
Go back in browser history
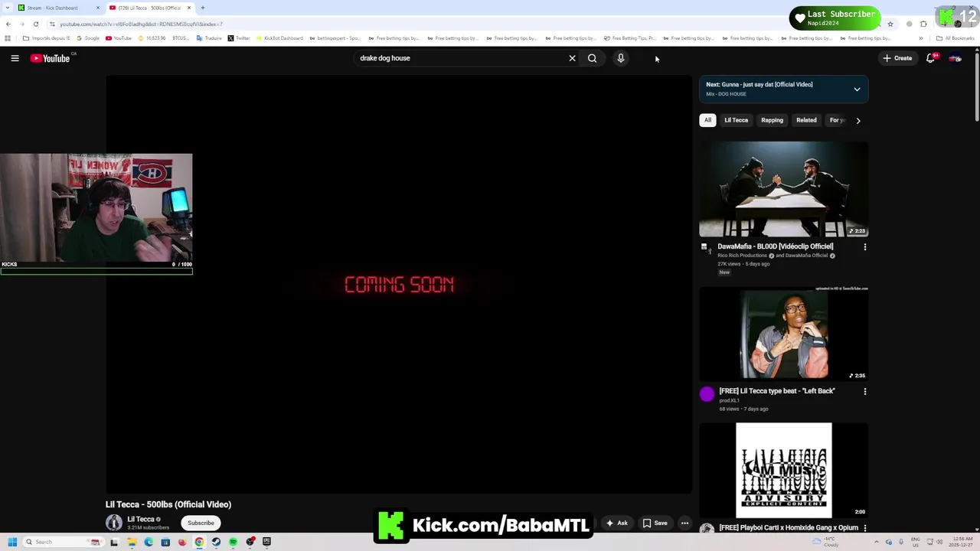point(8,24)
